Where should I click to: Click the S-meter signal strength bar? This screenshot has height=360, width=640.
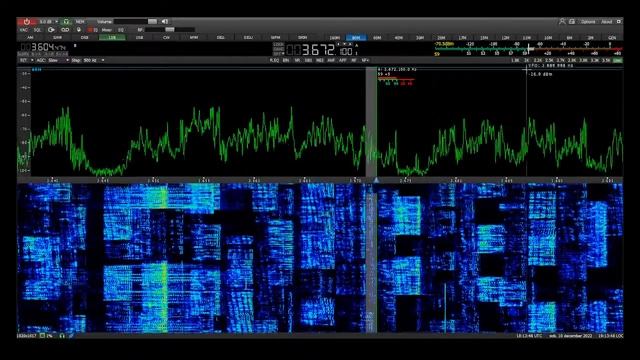tap(528, 49)
